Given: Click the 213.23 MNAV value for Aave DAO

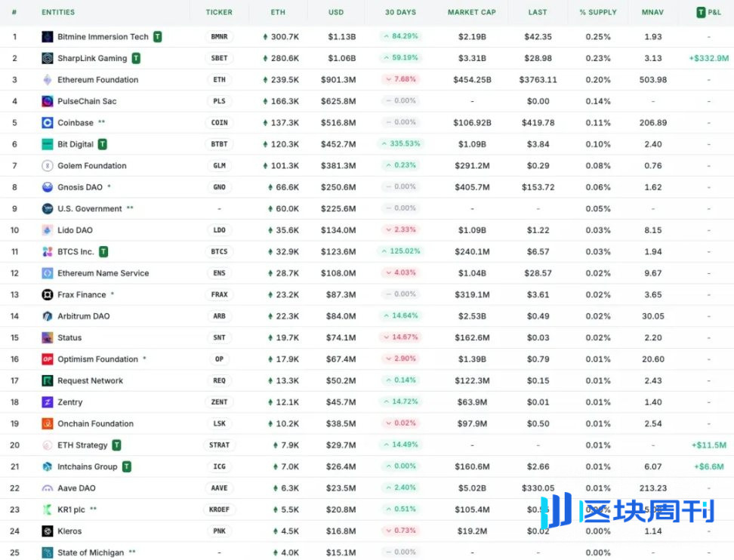Looking at the screenshot, I should [x=653, y=488].
